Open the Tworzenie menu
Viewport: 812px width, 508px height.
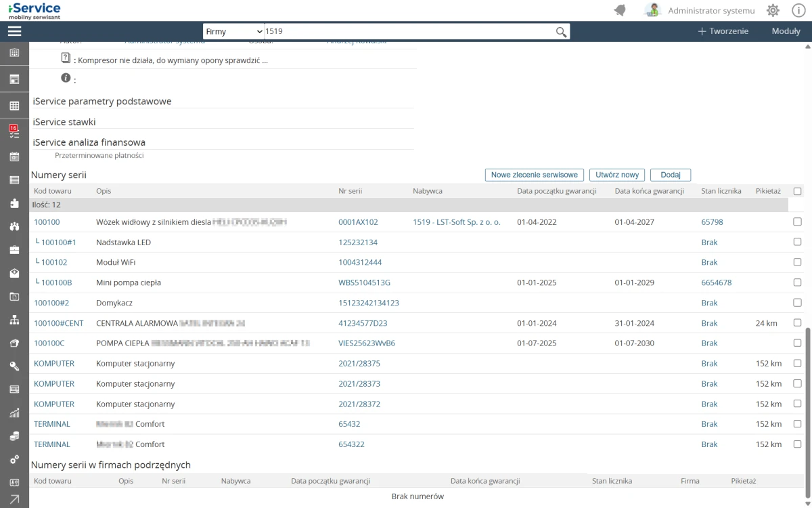pyautogui.click(x=723, y=31)
